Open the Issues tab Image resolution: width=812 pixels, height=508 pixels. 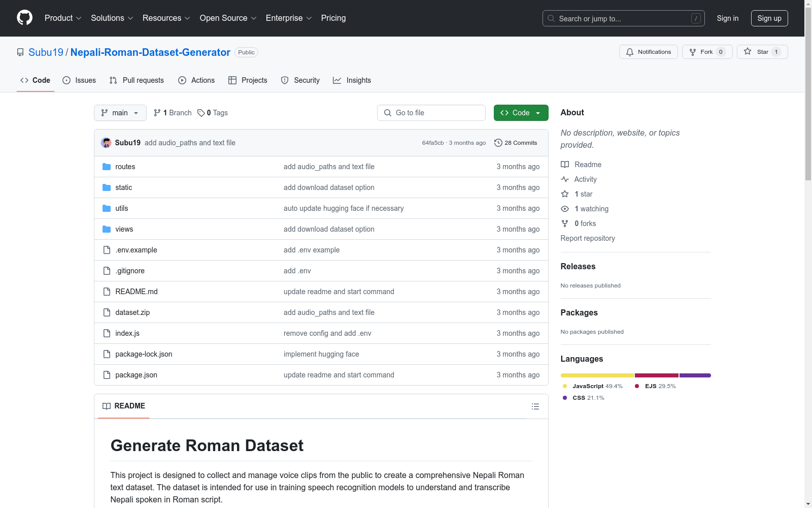pyautogui.click(x=79, y=80)
